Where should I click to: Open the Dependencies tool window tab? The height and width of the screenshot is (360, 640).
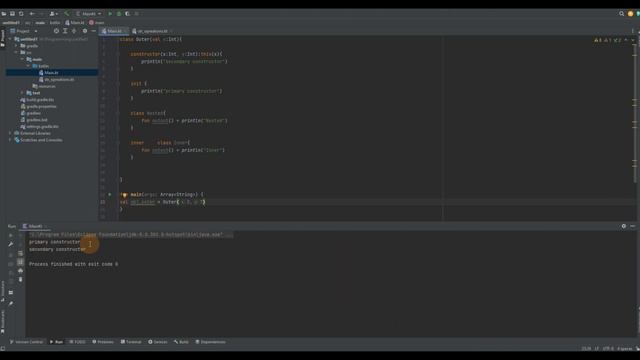pyautogui.click(x=211, y=342)
